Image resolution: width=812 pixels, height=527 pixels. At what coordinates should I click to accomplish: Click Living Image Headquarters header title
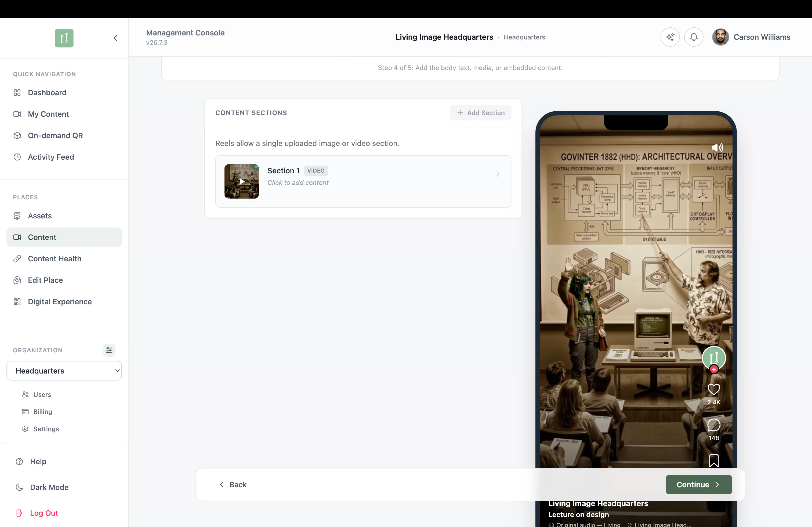click(x=444, y=37)
